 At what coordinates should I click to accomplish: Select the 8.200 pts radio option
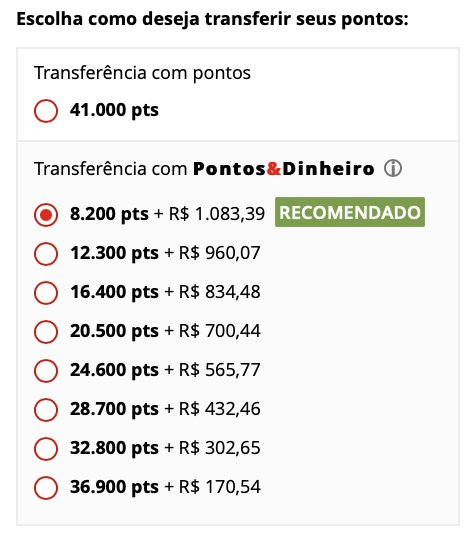point(46,215)
